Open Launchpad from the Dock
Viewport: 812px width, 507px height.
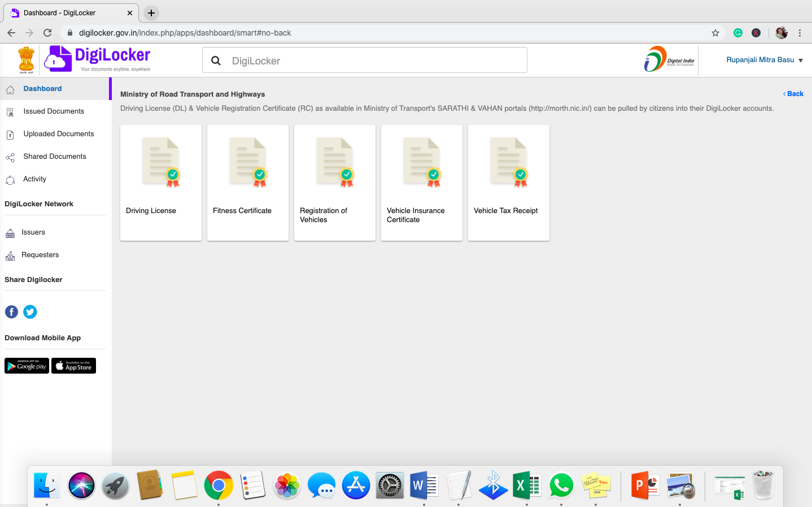(116, 486)
